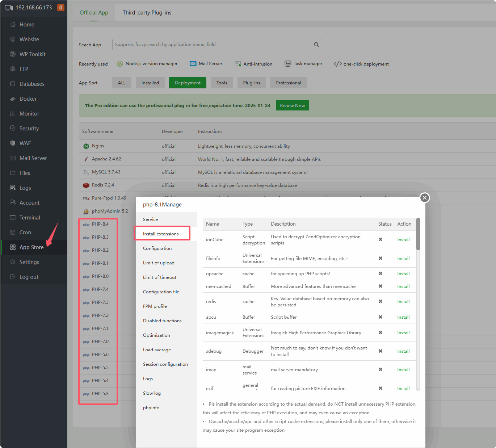
Task: Open Node.js version manager shortcut icon
Action: click(x=119, y=64)
